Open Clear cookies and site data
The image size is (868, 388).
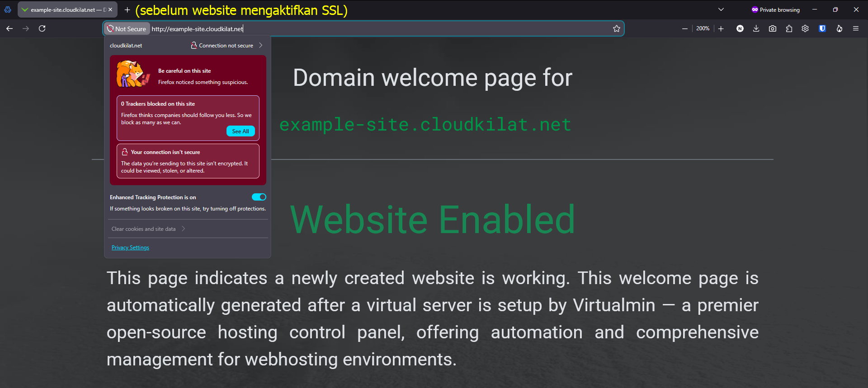pos(148,229)
